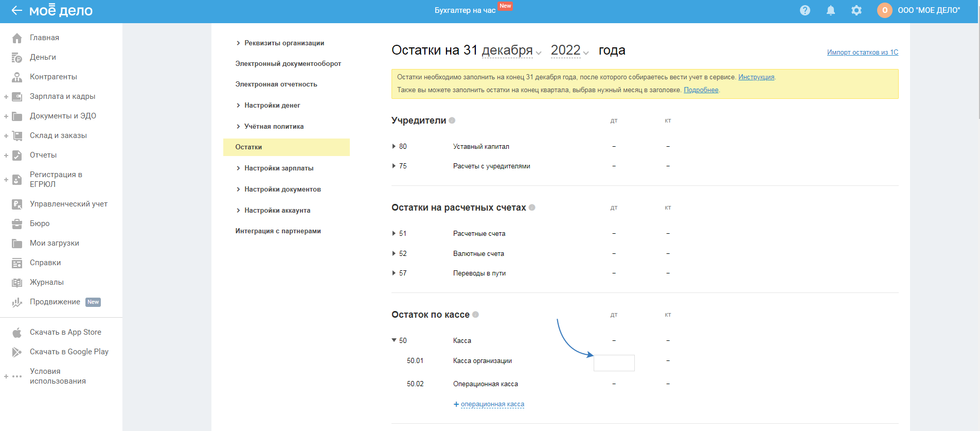Click the Продвижение chart icon
The width and height of the screenshot is (980, 431).
point(17,302)
